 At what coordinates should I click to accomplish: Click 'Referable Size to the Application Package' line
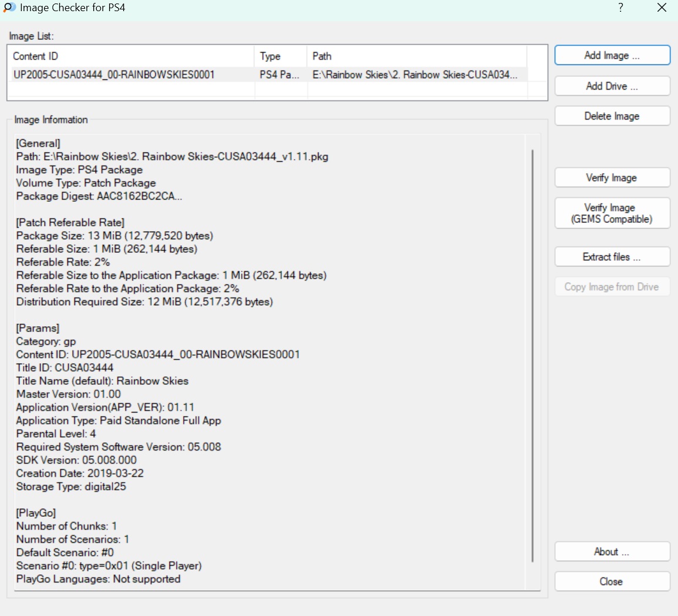tap(171, 275)
